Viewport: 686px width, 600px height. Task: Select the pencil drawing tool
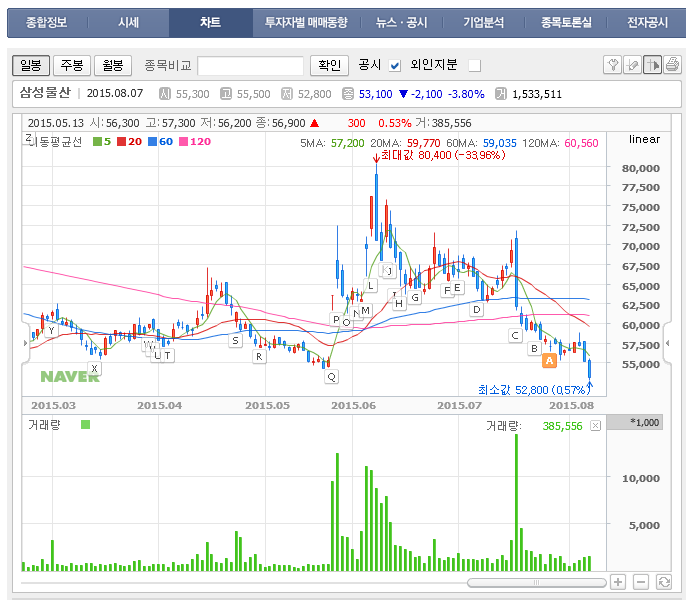tap(632, 65)
